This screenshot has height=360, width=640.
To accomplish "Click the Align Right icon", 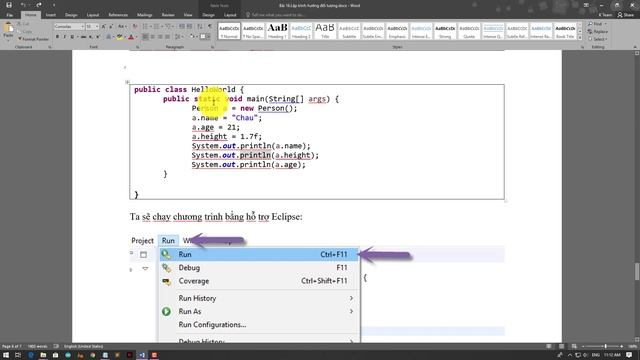I will (160, 37).
